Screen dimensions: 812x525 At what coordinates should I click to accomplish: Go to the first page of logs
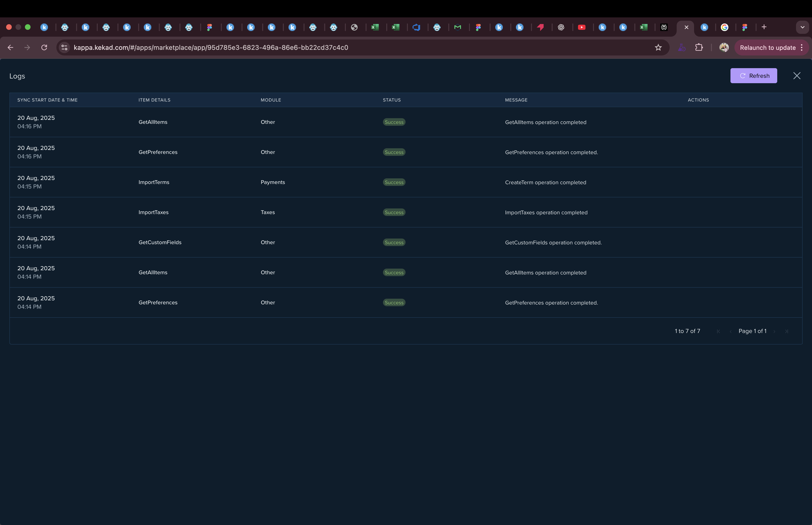(x=718, y=331)
